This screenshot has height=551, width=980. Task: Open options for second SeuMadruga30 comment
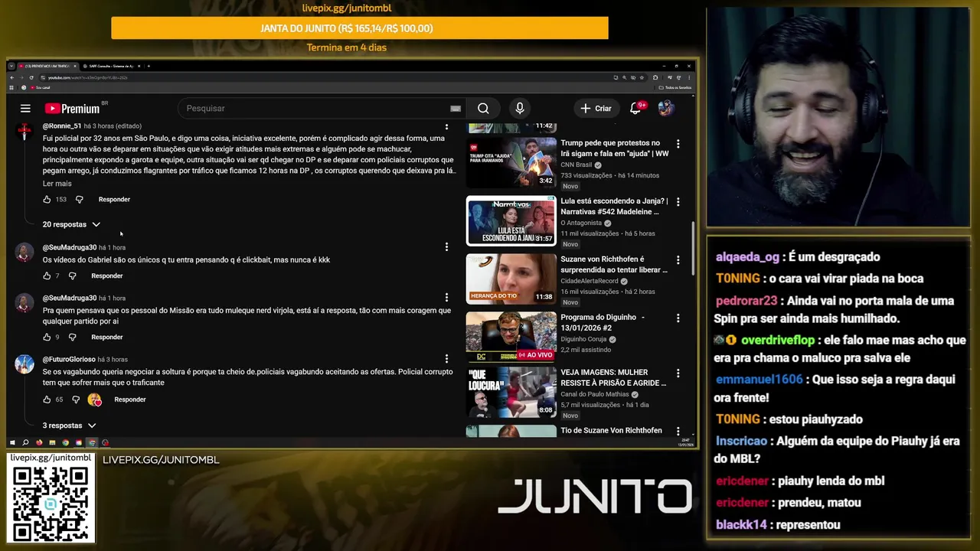[446, 298]
